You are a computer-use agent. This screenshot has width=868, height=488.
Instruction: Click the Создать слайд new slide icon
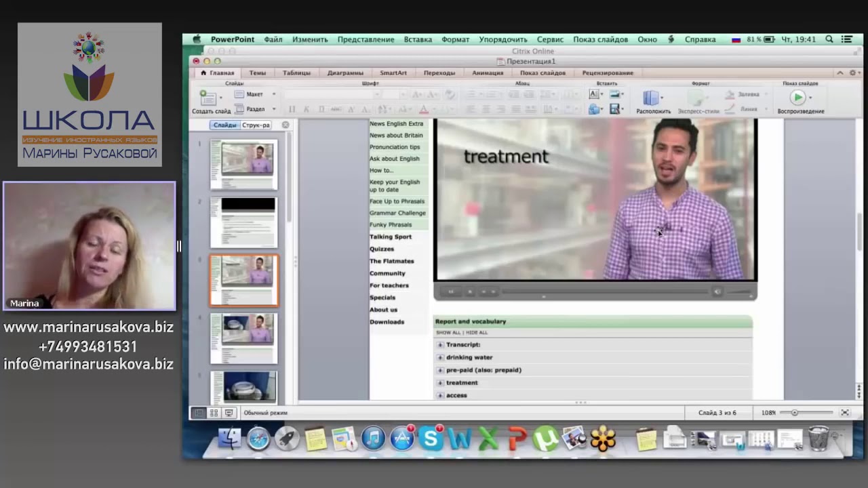(x=208, y=98)
